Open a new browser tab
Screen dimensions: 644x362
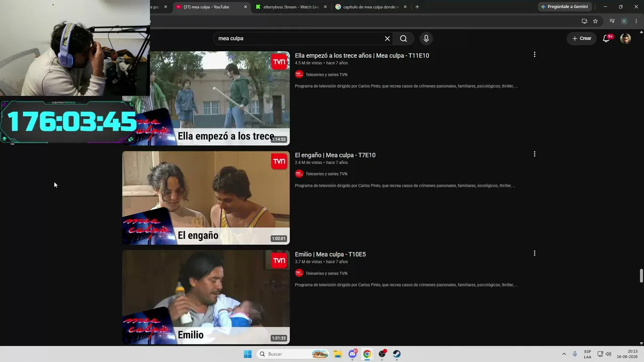pos(417,7)
